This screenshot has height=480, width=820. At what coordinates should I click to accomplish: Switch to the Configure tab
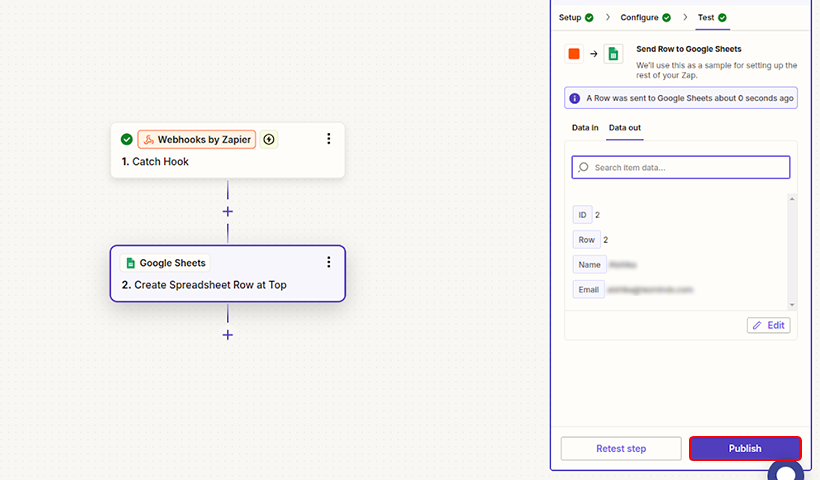[x=645, y=18]
